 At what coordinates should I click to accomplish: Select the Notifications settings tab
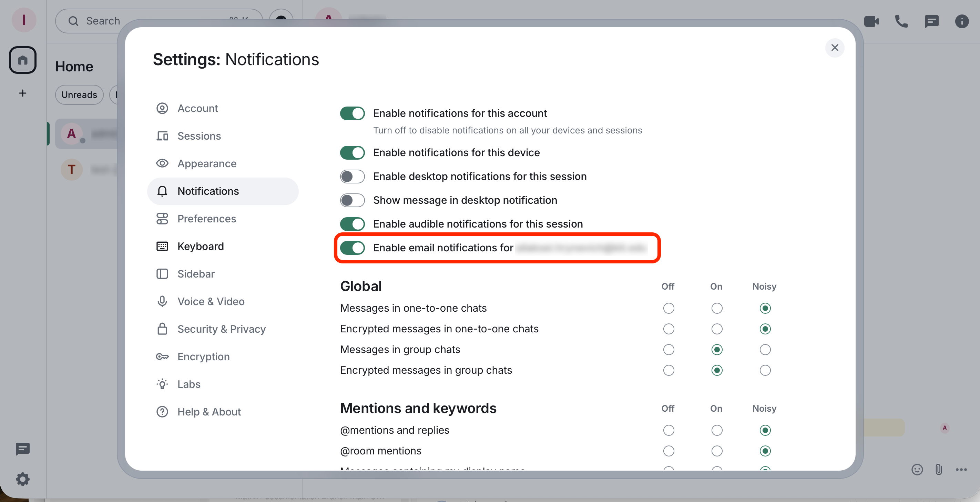click(x=223, y=191)
